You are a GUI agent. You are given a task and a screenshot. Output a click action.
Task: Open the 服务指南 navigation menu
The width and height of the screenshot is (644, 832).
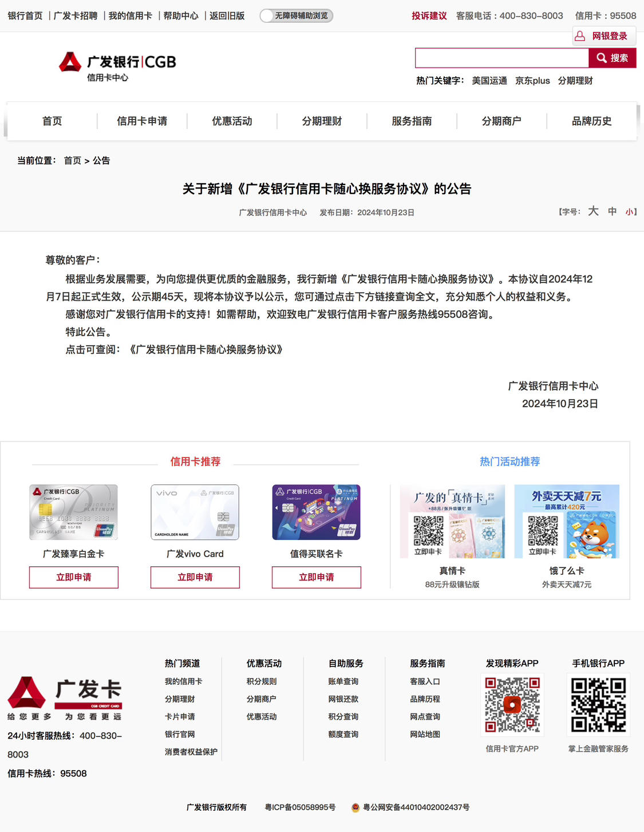point(412,121)
